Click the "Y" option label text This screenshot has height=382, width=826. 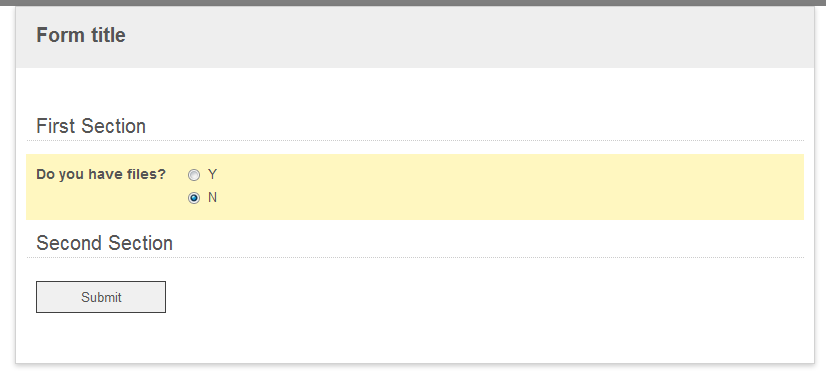pos(212,174)
